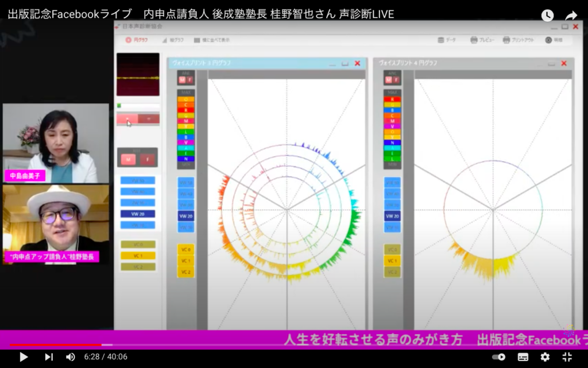Select VC 2 in the left panel

click(x=138, y=267)
